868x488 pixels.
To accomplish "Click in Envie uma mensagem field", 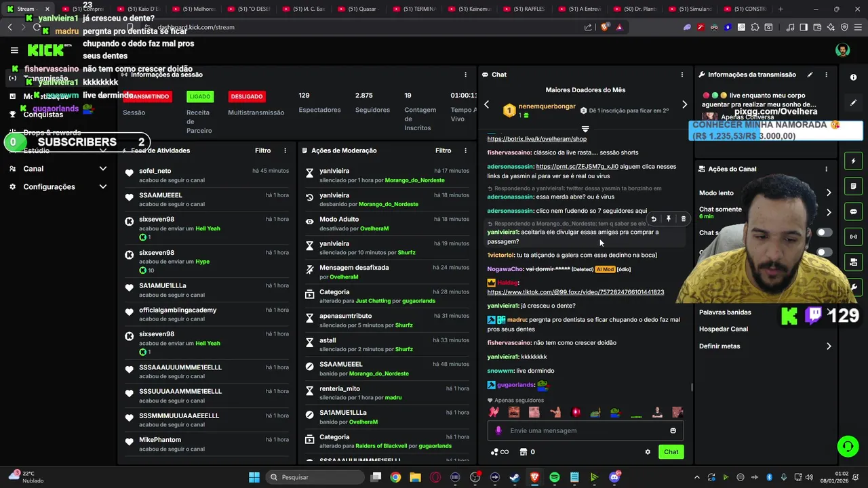I will [585, 430].
